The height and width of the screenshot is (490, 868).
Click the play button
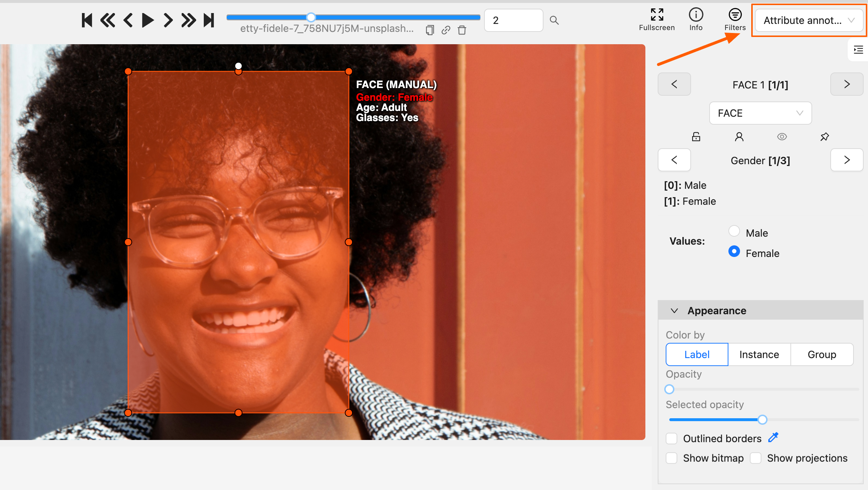[x=148, y=20]
